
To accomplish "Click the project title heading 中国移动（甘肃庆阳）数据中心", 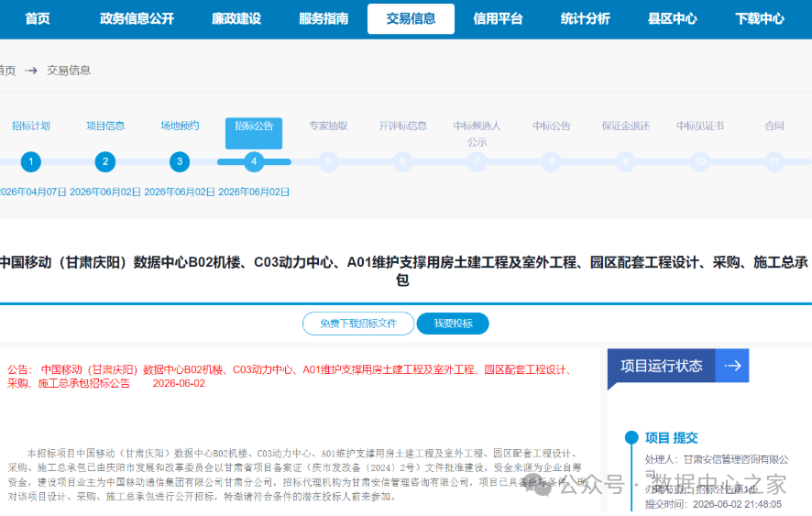I will click(x=404, y=271).
